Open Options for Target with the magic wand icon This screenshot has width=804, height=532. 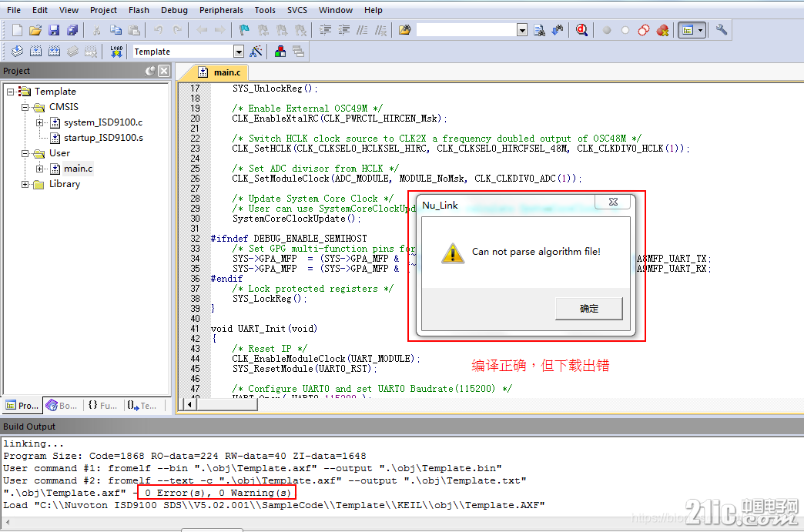pyautogui.click(x=256, y=52)
